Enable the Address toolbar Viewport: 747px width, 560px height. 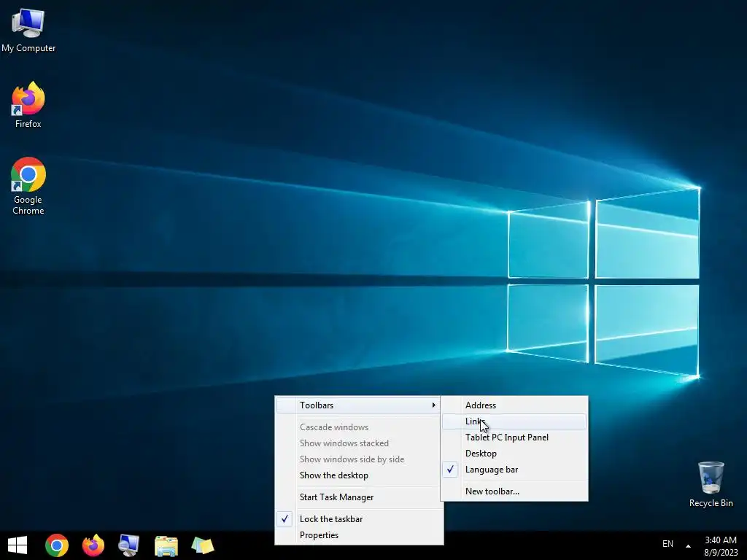point(514,405)
